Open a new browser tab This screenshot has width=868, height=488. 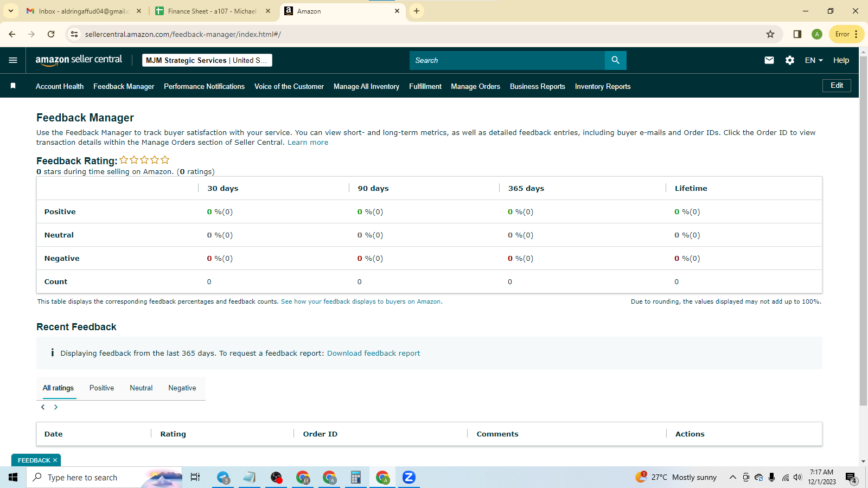[x=417, y=11]
